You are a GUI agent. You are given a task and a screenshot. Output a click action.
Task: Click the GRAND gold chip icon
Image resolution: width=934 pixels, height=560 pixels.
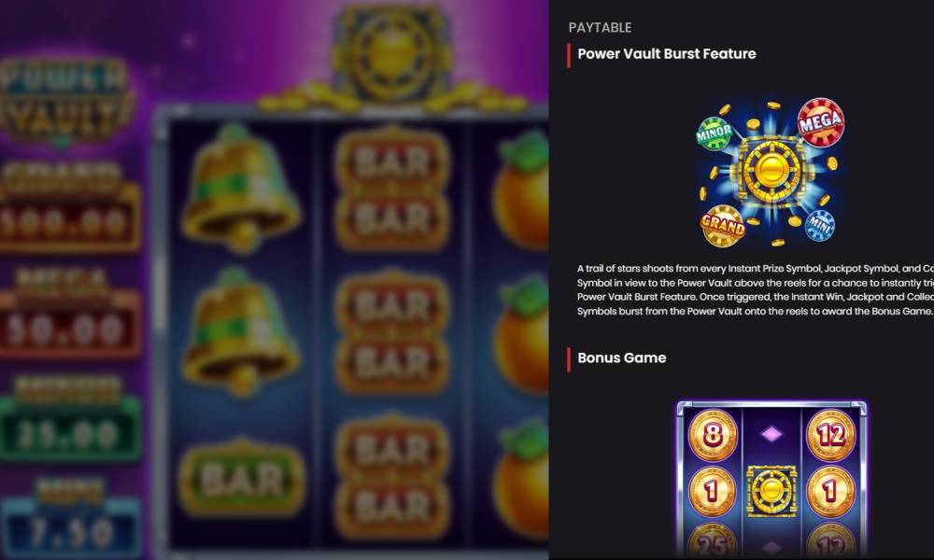click(723, 226)
